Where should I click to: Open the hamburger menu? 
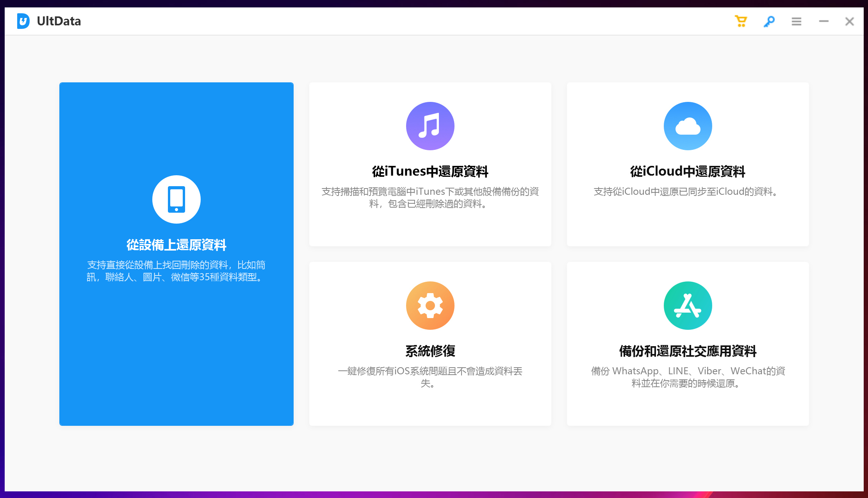[x=797, y=21]
